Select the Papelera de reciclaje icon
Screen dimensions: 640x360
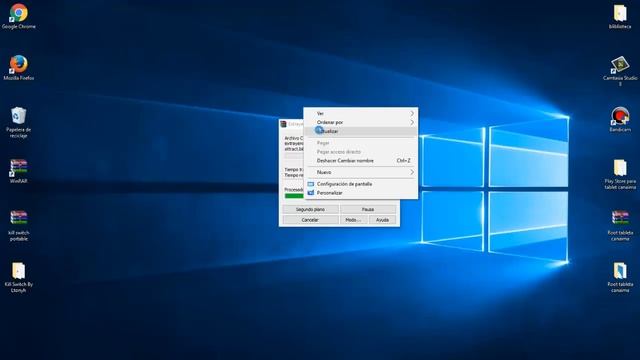tap(18, 122)
